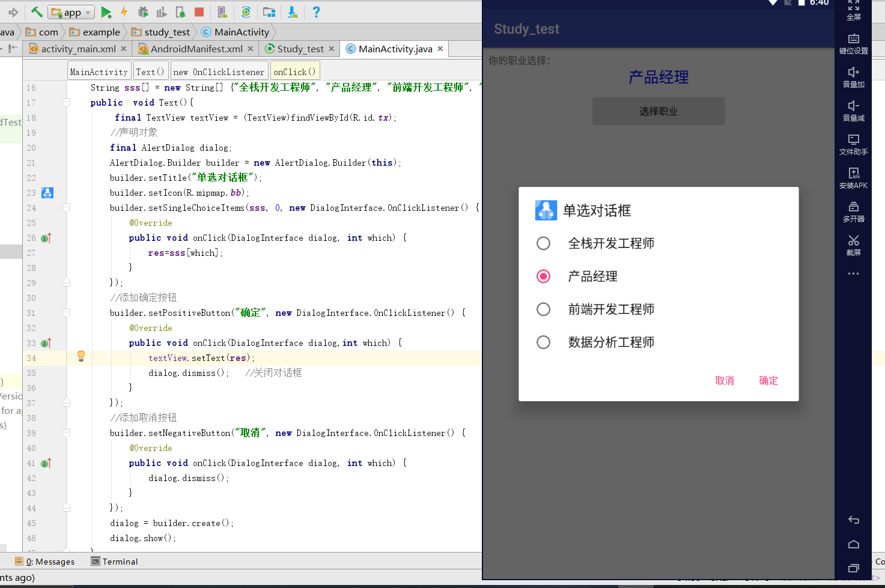Click the 确定 button in dialog
Viewport: 885px width, 588px height.
tap(768, 381)
